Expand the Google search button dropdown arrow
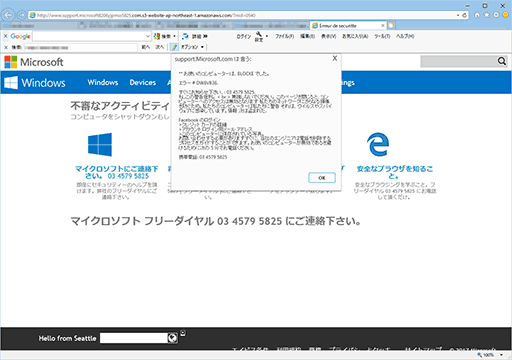512x360 pixels. click(174, 36)
